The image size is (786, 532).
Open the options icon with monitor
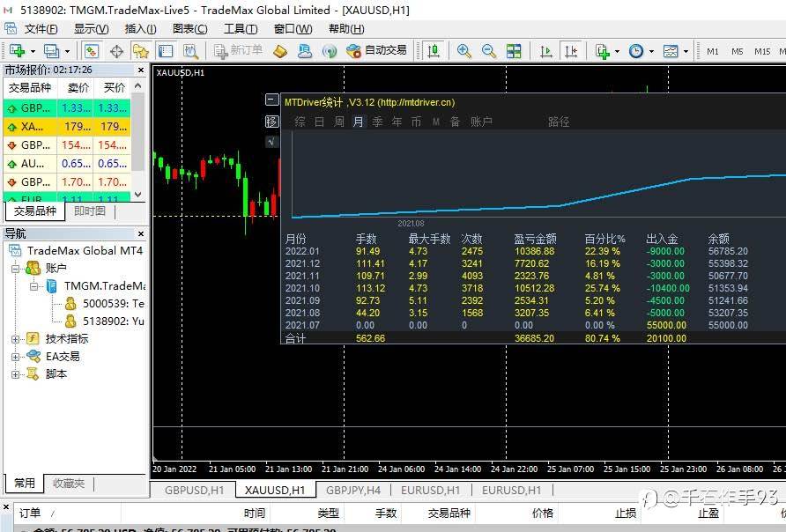304,50
